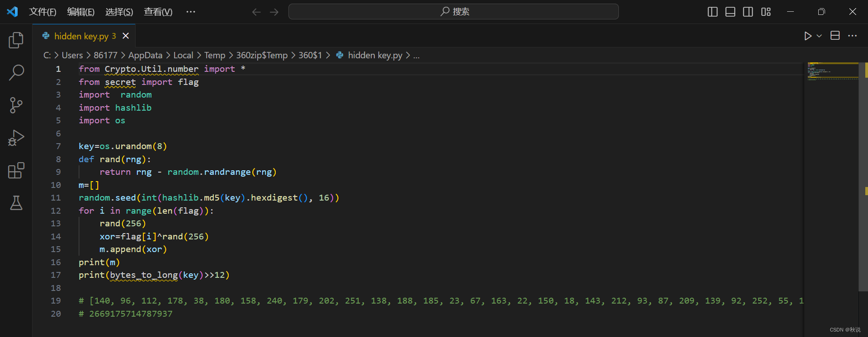868x337 pixels.
Task: Click the 搜索 command center box
Action: click(453, 12)
